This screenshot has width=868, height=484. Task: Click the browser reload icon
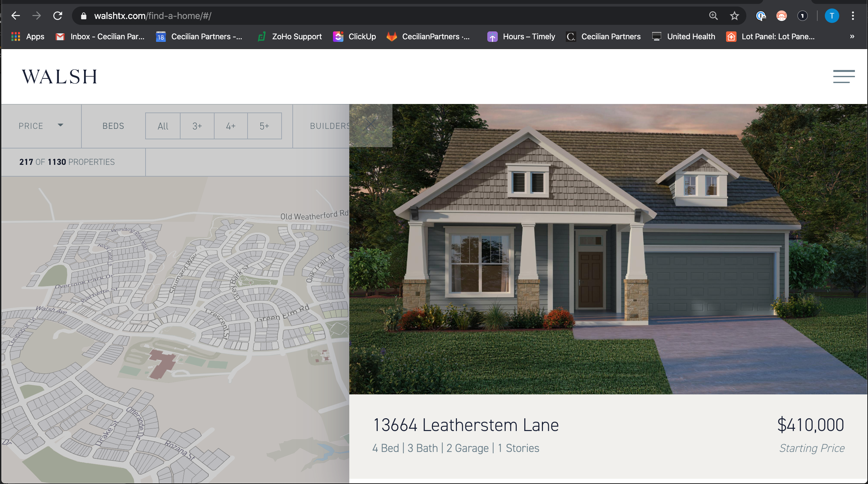click(x=58, y=16)
